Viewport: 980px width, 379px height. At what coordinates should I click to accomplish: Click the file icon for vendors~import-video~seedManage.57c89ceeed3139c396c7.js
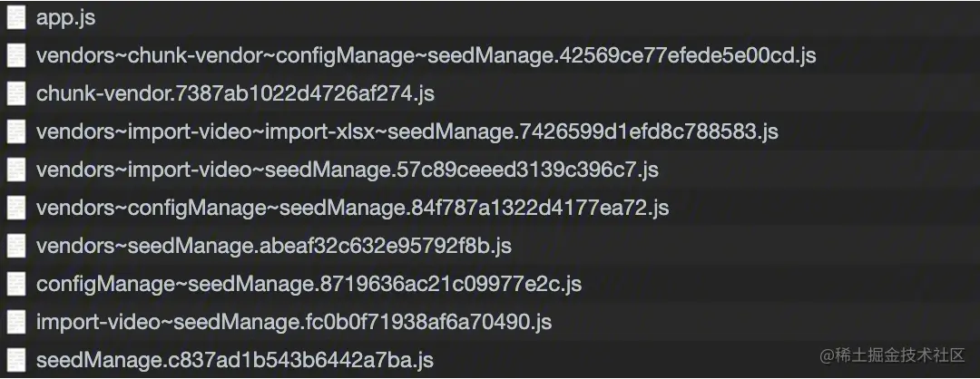pyautogui.click(x=15, y=170)
